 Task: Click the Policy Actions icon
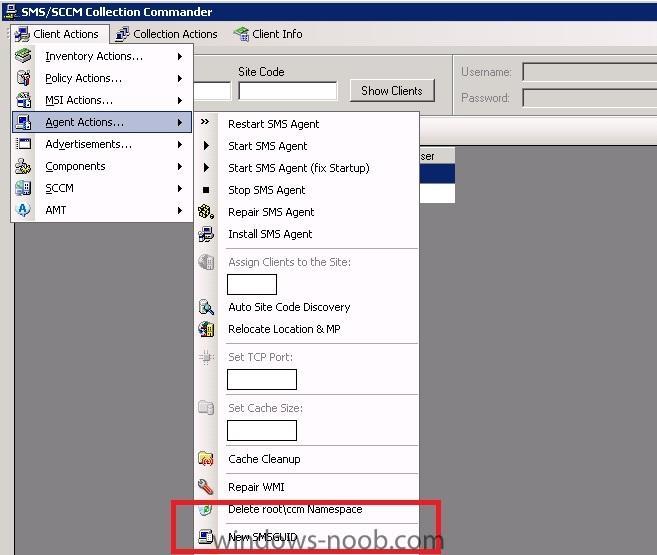pos(23,78)
